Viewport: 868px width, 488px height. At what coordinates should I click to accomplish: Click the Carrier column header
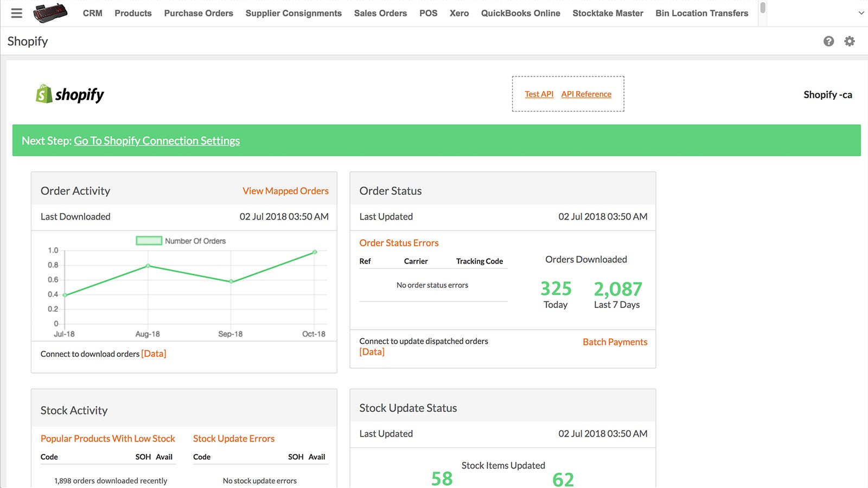click(x=416, y=261)
